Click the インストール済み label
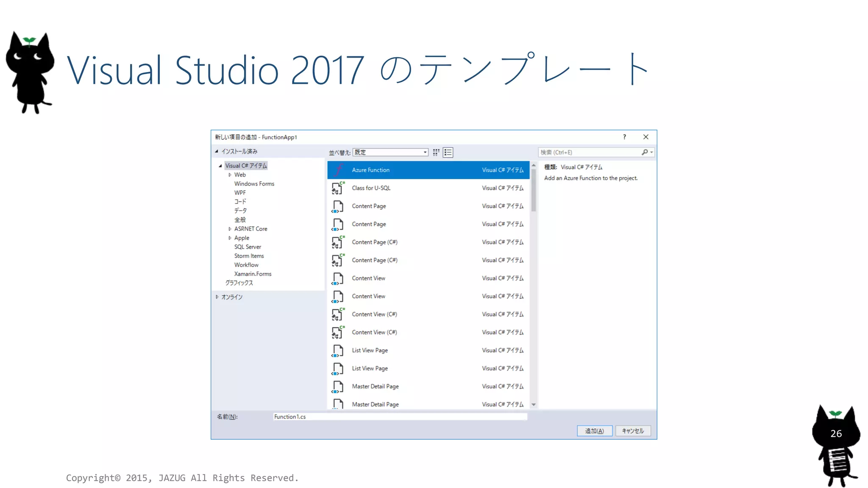Screen dimensions: 868x488 point(239,151)
